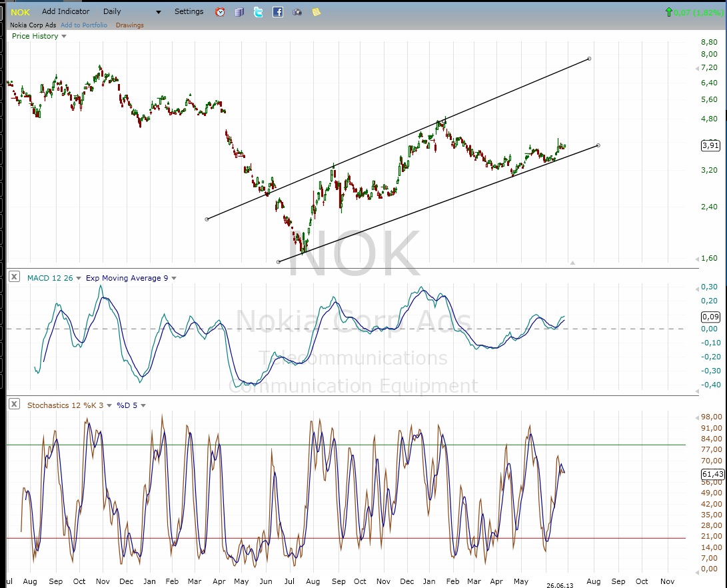
Task: Click the database stack icon
Action: (x=239, y=12)
